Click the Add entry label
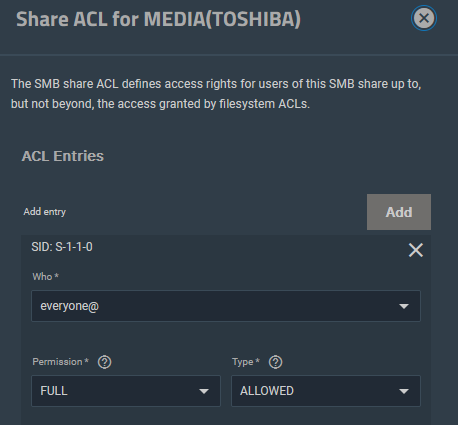Screen dimensions: 458x425 (x=45, y=212)
